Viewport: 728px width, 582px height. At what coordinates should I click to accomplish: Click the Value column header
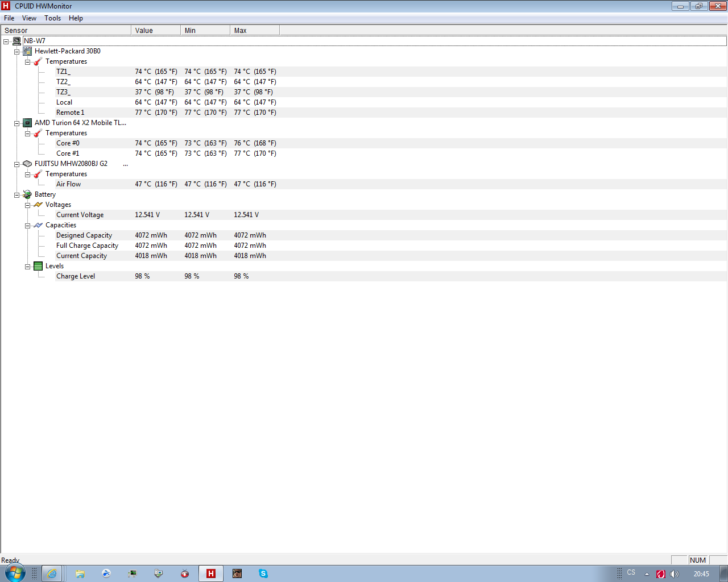click(x=156, y=30)
